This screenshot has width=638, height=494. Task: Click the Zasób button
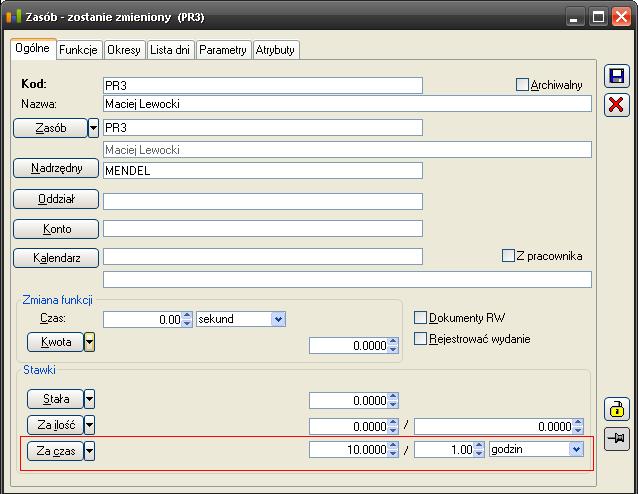click(x=50, y=128)
